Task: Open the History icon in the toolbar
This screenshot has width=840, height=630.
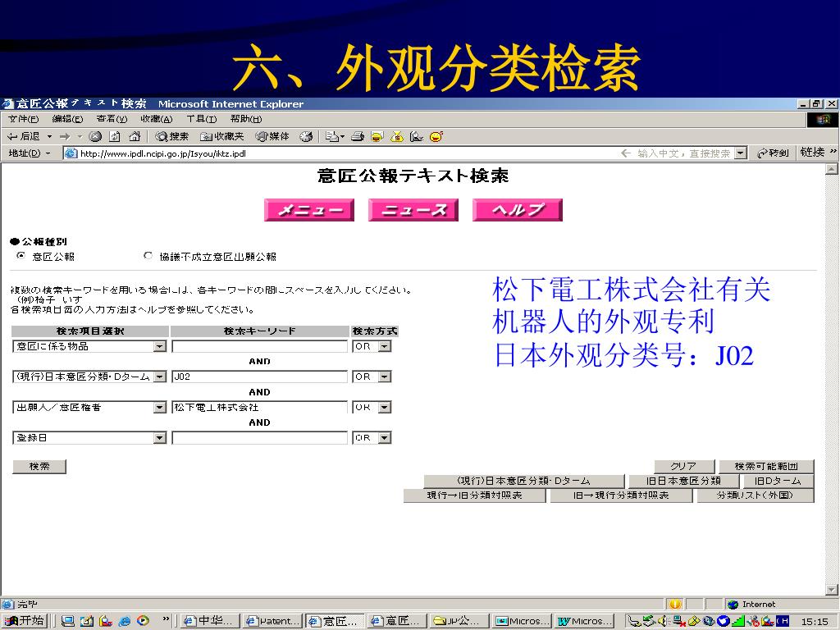Action: (306, 137)
